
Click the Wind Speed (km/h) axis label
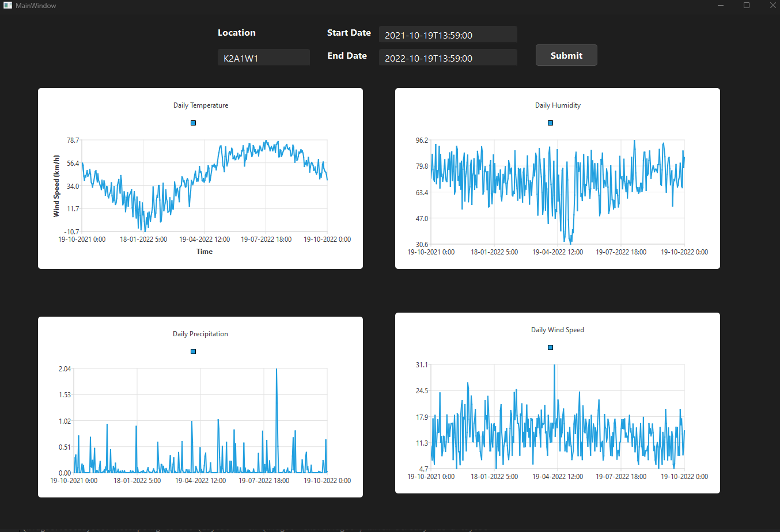(56, 186)
